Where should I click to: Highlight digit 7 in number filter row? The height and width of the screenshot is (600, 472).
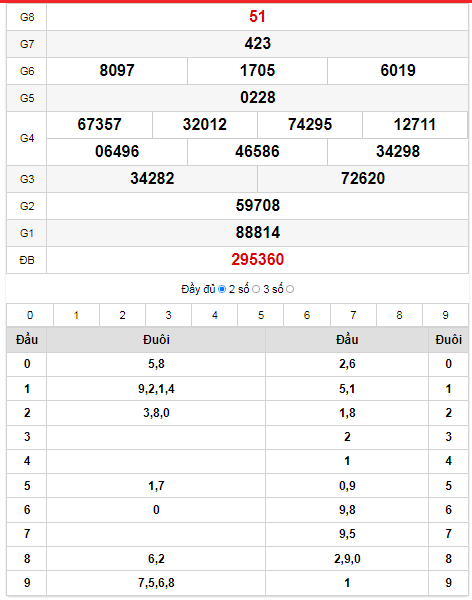(353, 315)
